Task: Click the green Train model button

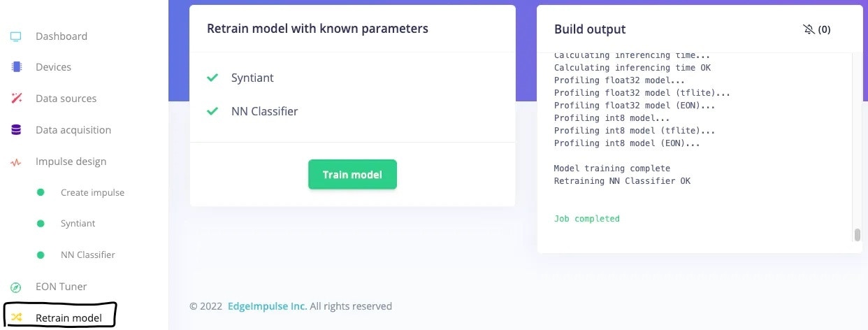Action: click(x=352, y=175)
